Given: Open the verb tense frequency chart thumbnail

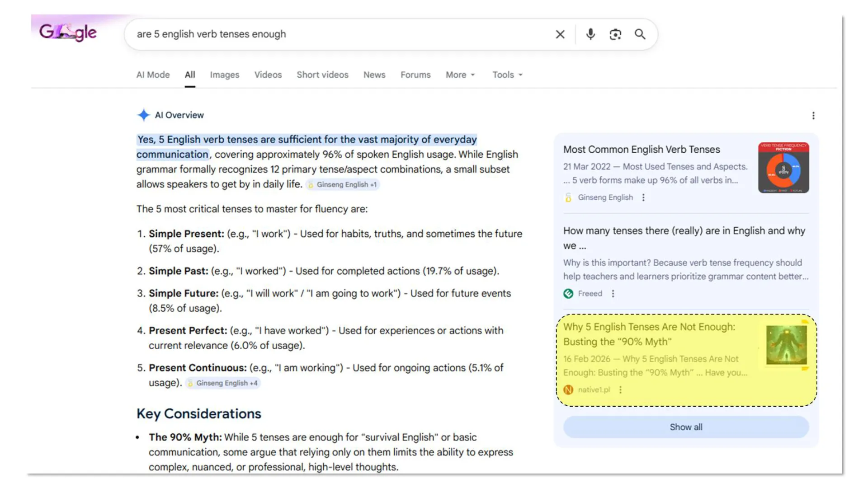Looking at the screenshot, I should [783, 168].
